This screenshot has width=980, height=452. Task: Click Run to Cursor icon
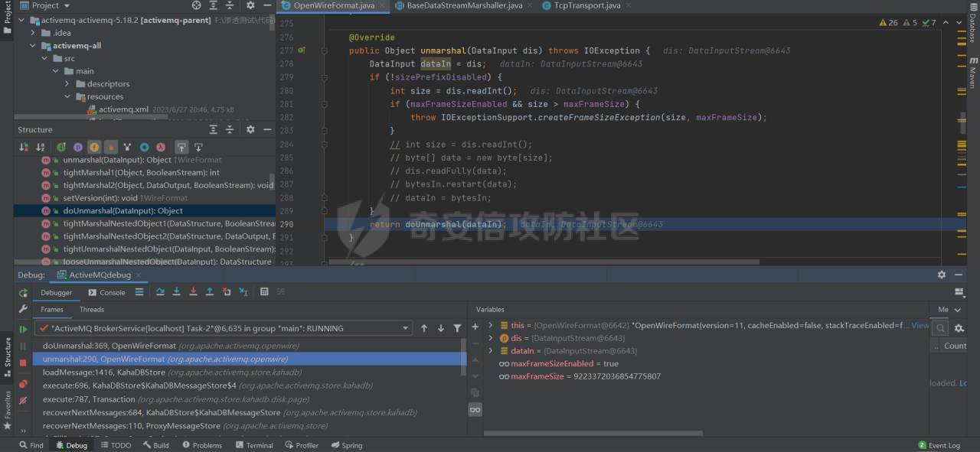pos(243,291)
